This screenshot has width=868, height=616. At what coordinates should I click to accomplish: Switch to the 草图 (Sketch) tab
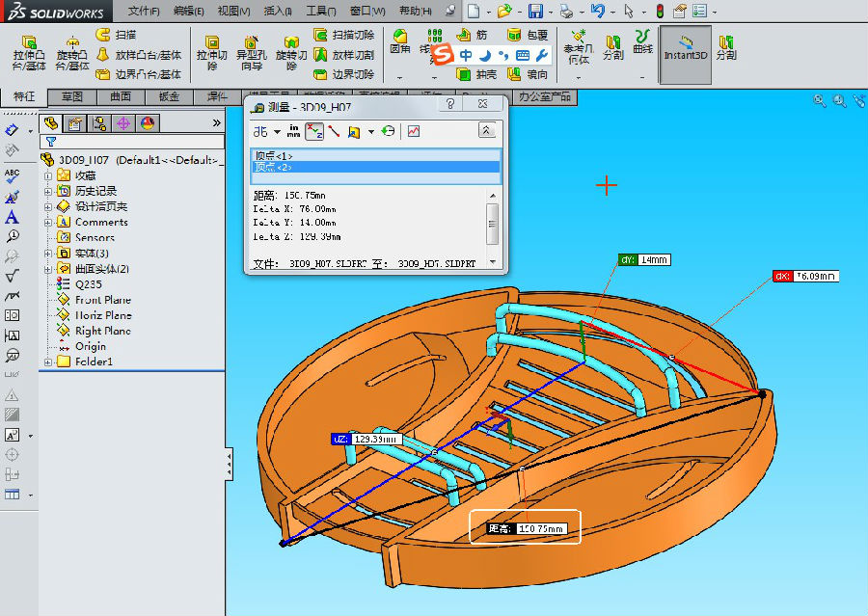pyautogui.click(x=72, y=97)
